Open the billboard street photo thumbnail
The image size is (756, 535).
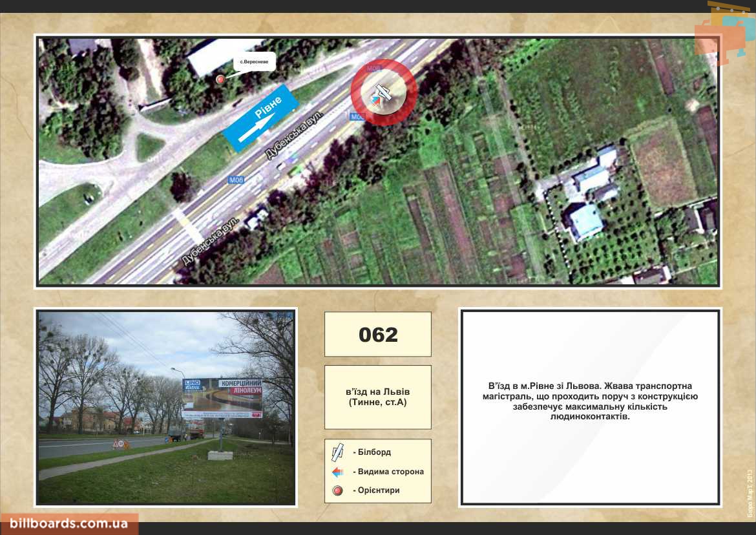[166, 408]
